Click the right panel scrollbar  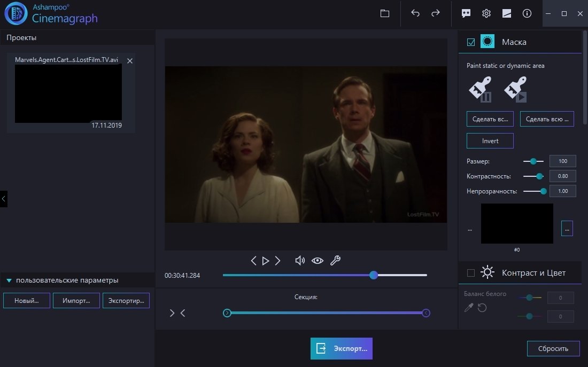click(585, 77)
